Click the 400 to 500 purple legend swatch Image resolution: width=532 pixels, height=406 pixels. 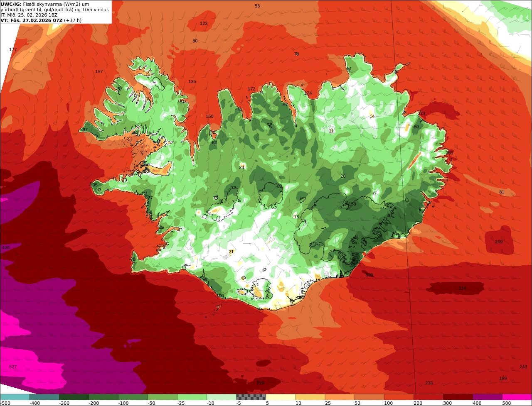pyautogui.click(x=488, y=397)
